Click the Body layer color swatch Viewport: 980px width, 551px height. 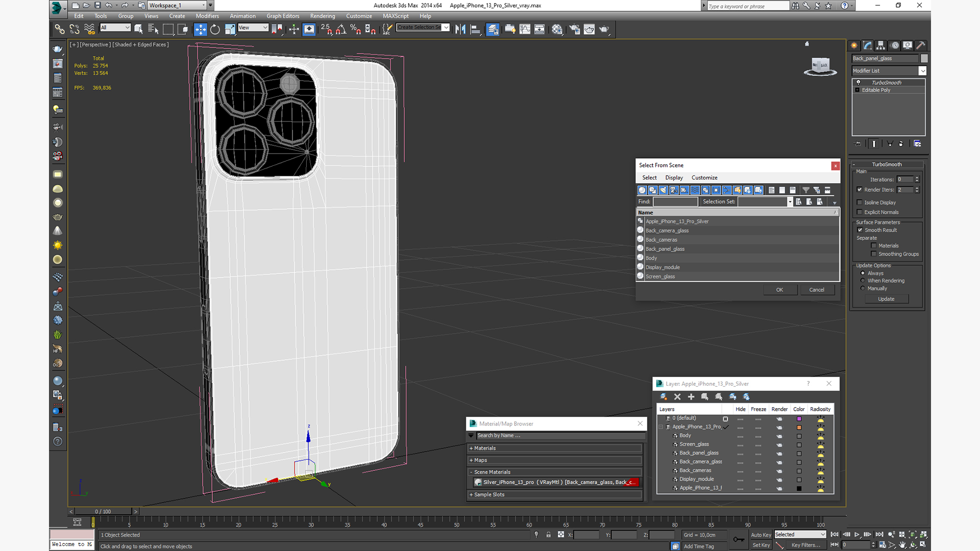(x=799, y=436)
